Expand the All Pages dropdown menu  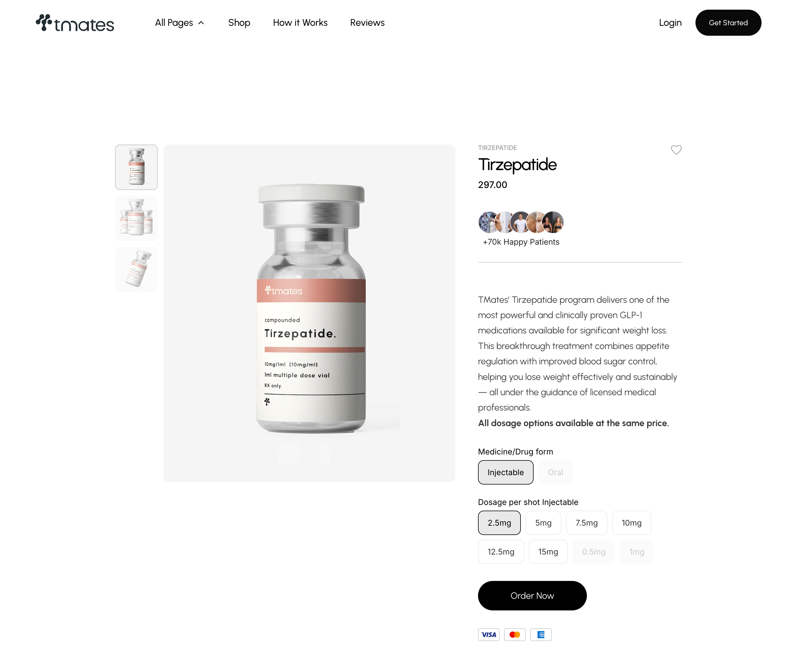[179, 23]
